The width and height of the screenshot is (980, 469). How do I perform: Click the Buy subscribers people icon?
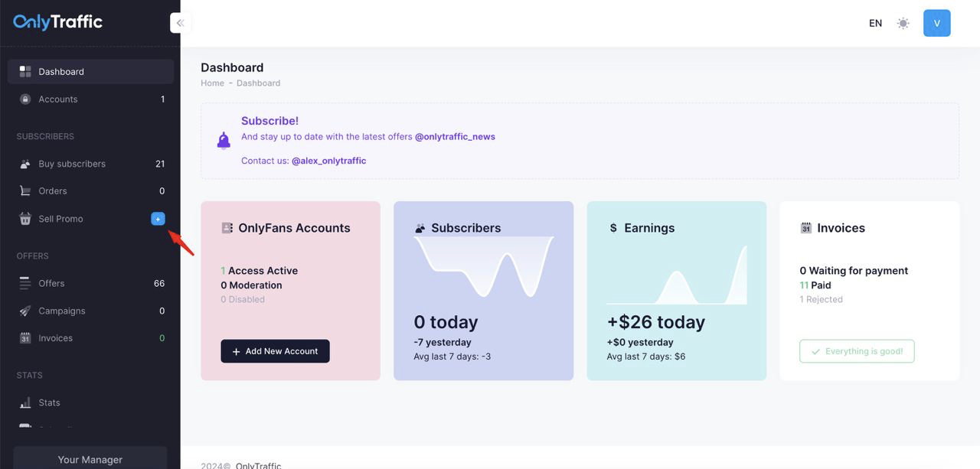click(25, 164)
